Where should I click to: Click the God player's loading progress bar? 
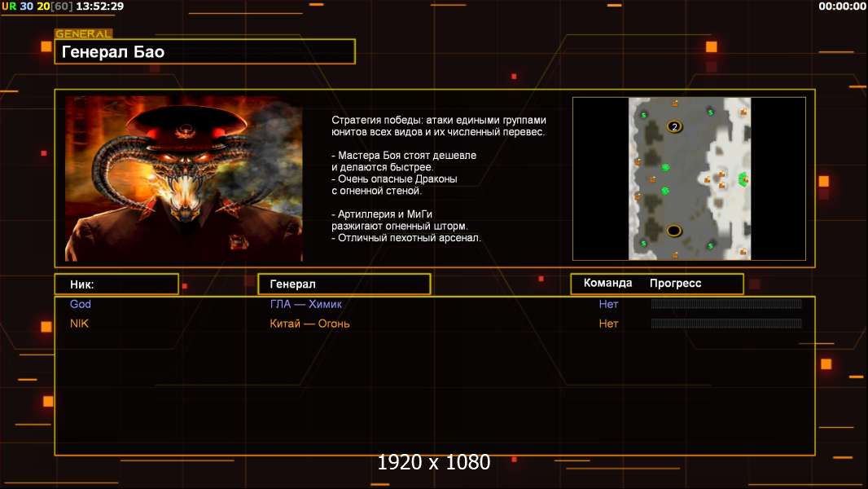click(726, 303)
